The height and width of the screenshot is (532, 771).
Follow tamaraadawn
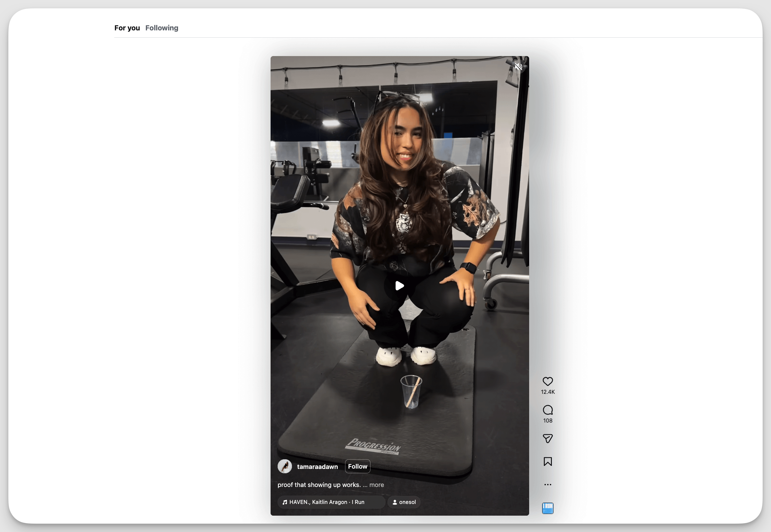(x=357, y=466)
